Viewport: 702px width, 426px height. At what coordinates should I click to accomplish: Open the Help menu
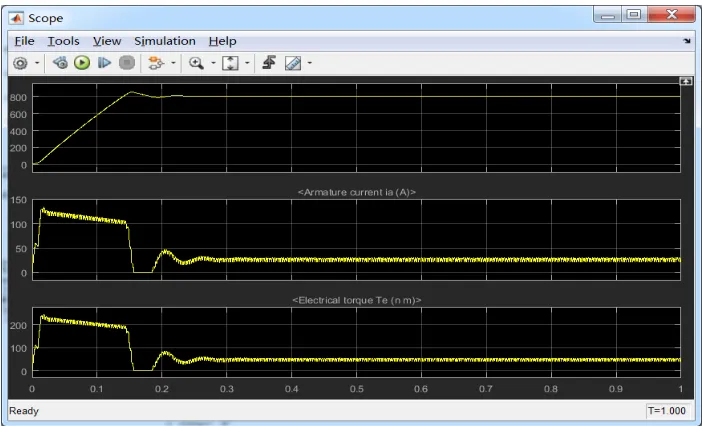223,41
